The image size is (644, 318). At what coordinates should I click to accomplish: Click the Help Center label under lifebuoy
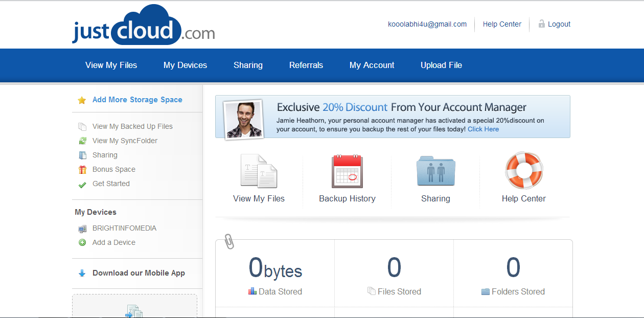524,198
